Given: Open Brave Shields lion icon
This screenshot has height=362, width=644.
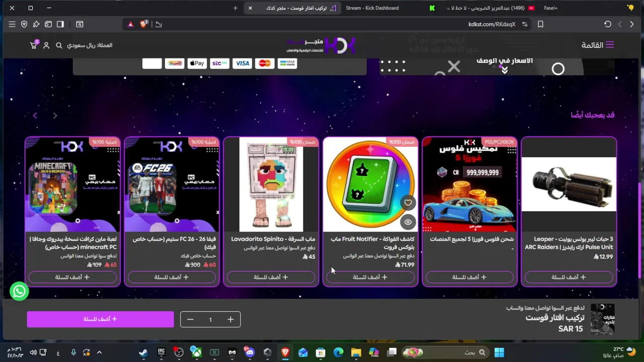Looking at the screenshot, I should [144, 24].
